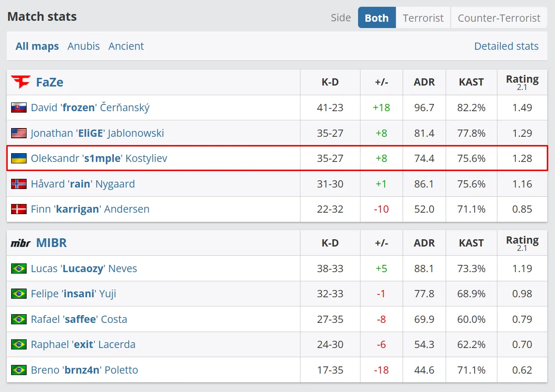
Task: Click the Brazil flag beside exit
Action: pyautogui.click(x=19, y=344)
